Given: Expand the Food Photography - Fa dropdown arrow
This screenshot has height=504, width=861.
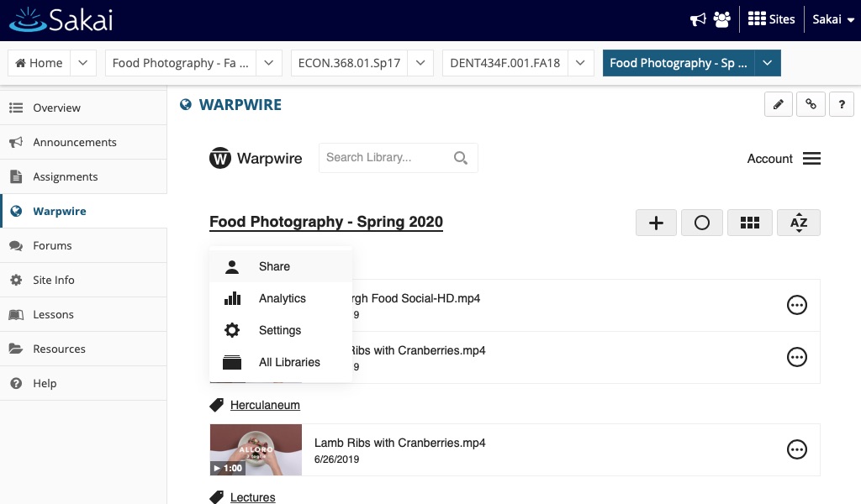Looking at the screenshot, I should pyautogui.click(x=268, y=63).
